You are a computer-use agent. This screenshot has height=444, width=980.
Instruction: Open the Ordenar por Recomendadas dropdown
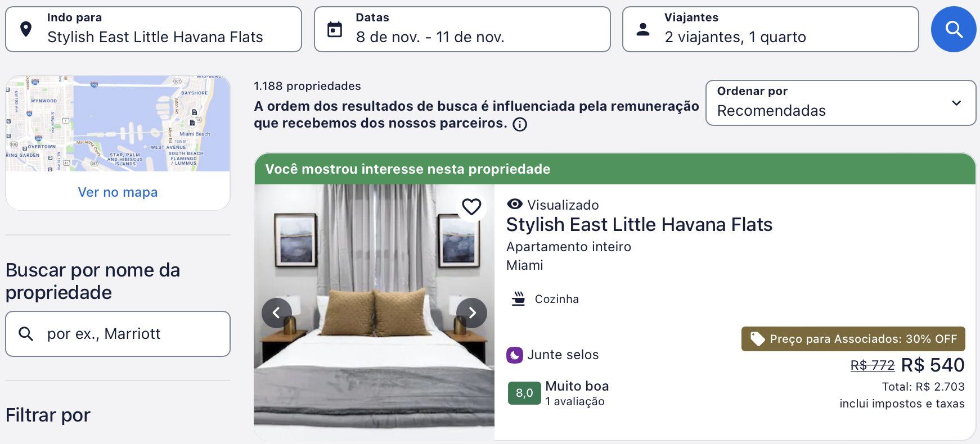click(x=840, y=103)
